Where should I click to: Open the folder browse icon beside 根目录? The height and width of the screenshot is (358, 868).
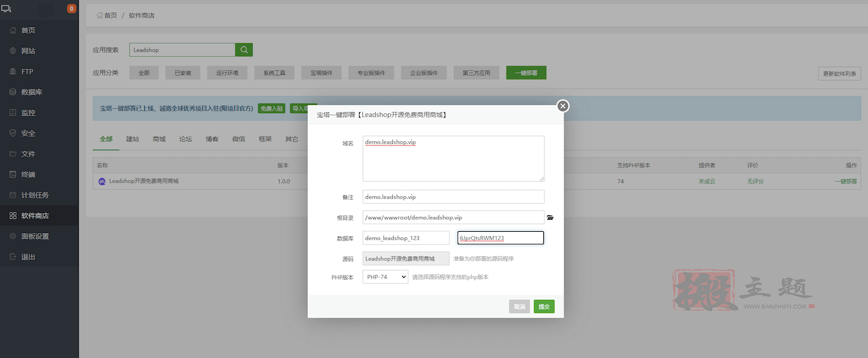[550, 217]
